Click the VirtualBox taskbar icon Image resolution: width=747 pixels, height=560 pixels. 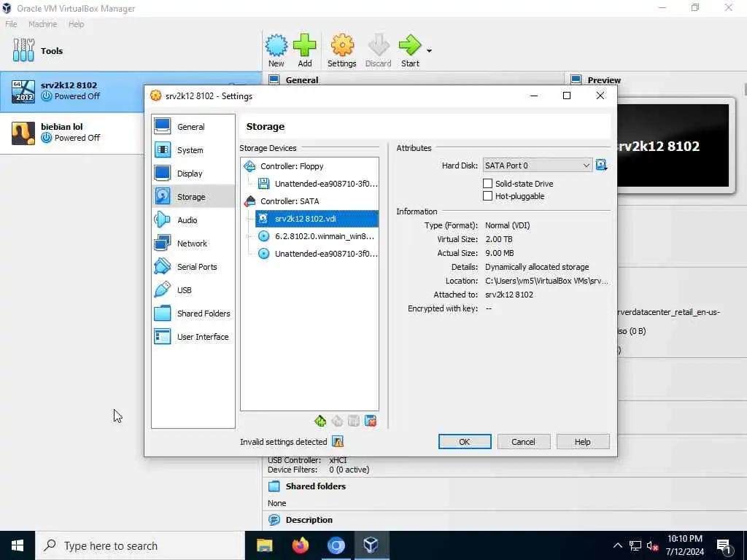(371, 545)
